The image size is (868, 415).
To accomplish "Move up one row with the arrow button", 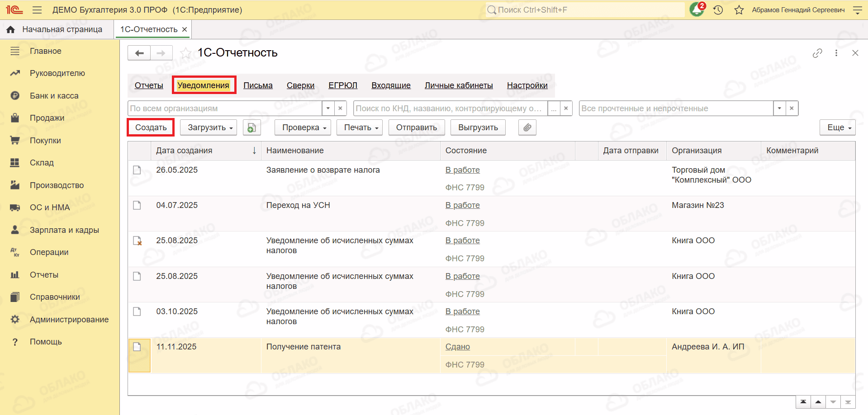I will [818, 402].
